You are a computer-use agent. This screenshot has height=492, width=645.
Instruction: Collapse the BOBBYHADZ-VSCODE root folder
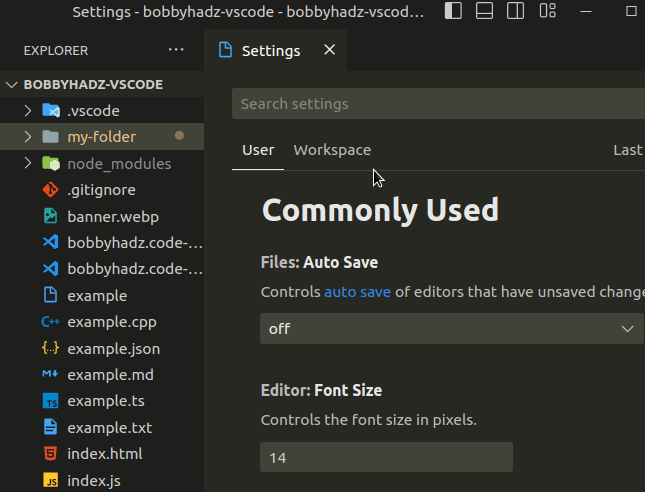click(x=12, y=84)
